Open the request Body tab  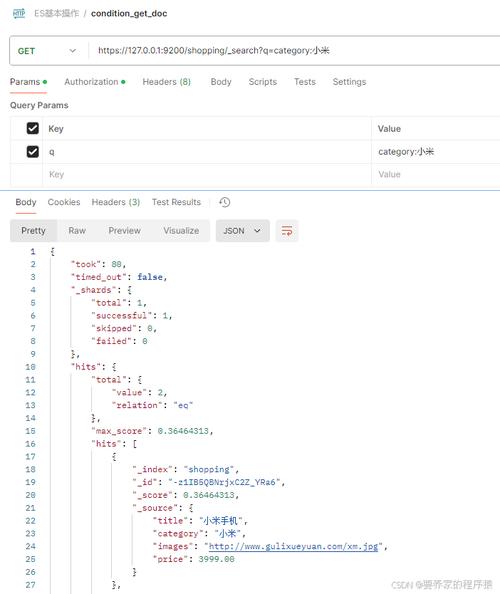pyautogui.click(x=221, y=82)
